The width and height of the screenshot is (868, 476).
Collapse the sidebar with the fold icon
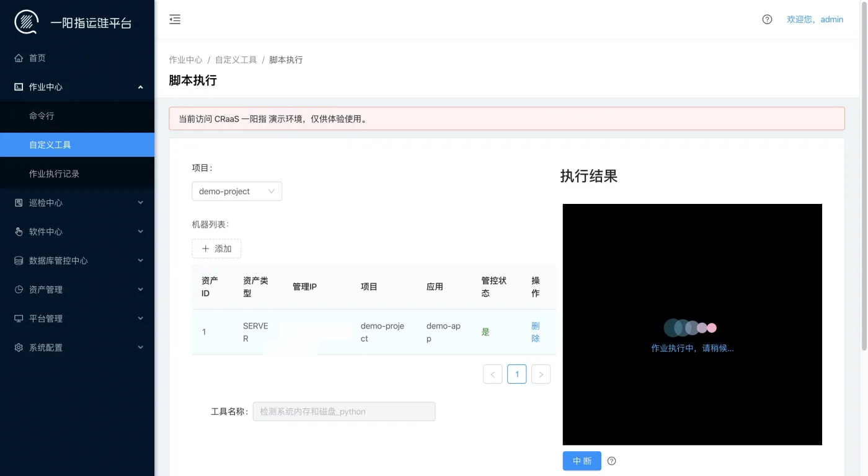175,19
